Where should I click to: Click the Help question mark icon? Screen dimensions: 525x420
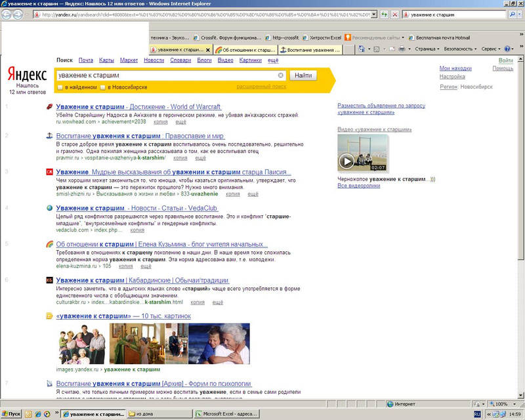pyautogui.click(x=507, y=49)
